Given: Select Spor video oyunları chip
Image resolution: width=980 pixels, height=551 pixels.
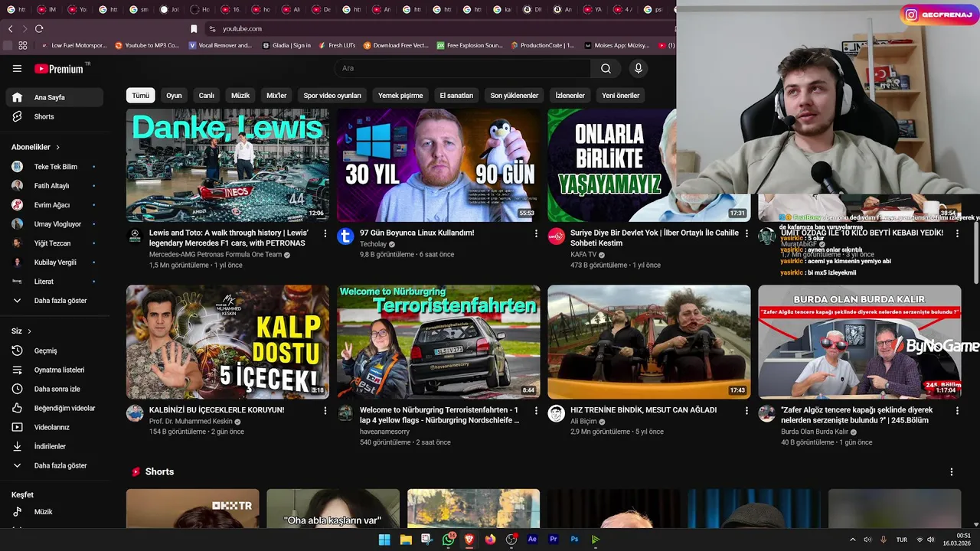Looking at the screenshot, I should 332,96.
